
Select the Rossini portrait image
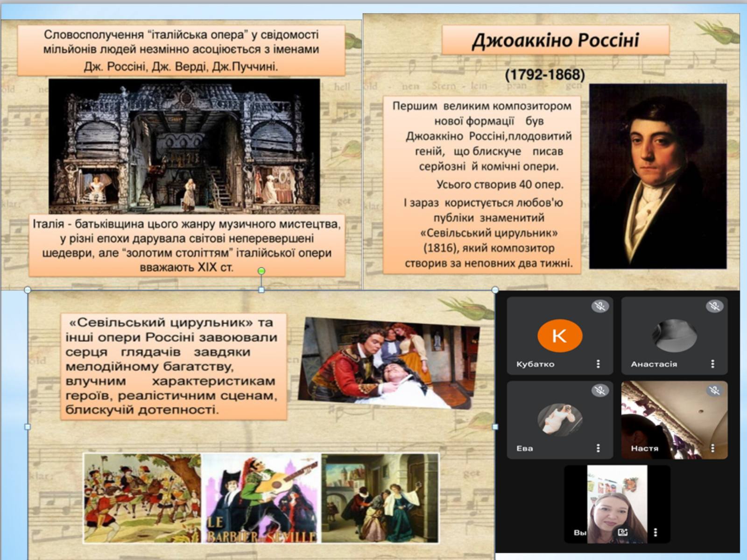point(657,176)
